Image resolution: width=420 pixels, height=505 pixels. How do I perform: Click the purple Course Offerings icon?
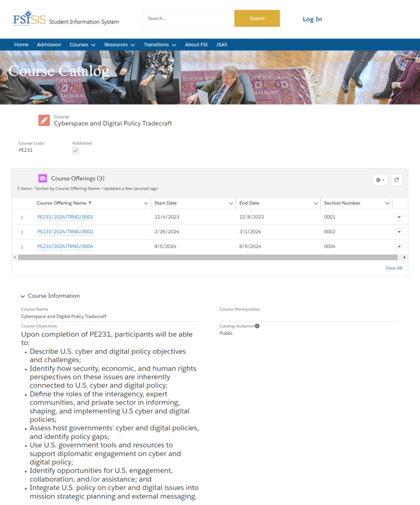pyautogui.click(x=42, y=179)
